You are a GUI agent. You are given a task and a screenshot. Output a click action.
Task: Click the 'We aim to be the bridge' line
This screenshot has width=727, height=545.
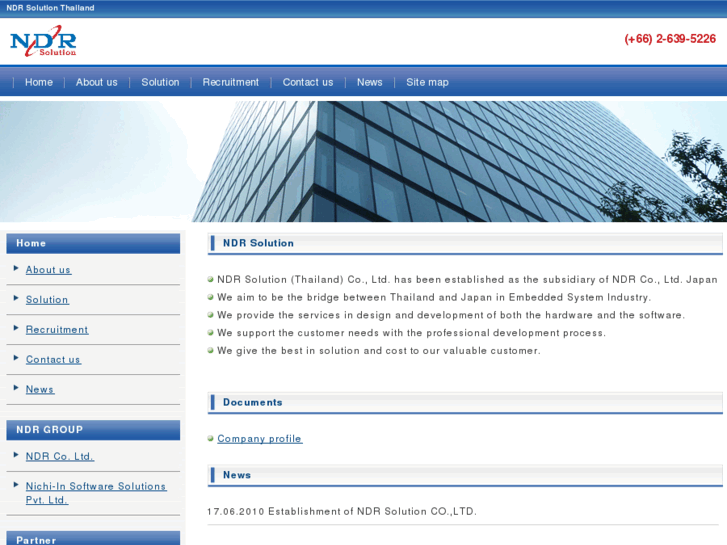pos(434,297)
